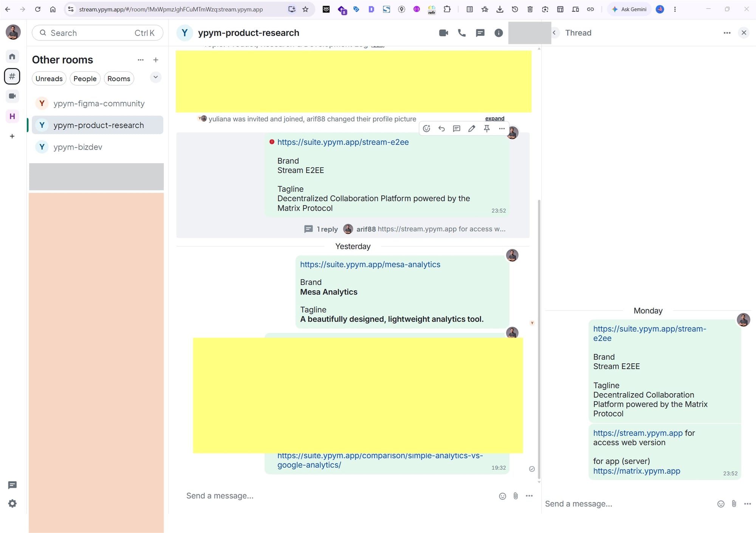756x533 pixels.
Task: Open the ypym-bizdev room
Action: tap(98, 147)
